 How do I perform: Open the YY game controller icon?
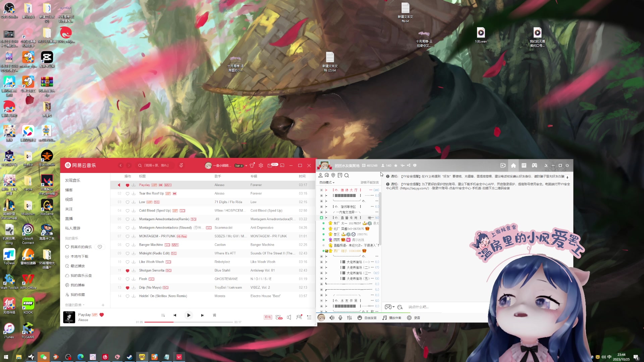point(535,165)
